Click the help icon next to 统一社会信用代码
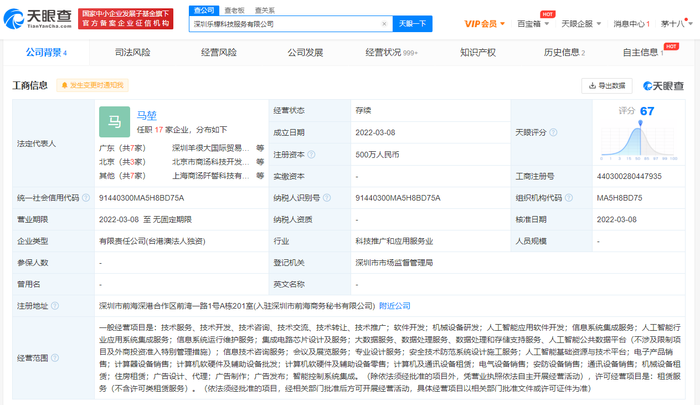Image resolution: width=700 pixels, height=405 pixels. (x=86, y=198)
